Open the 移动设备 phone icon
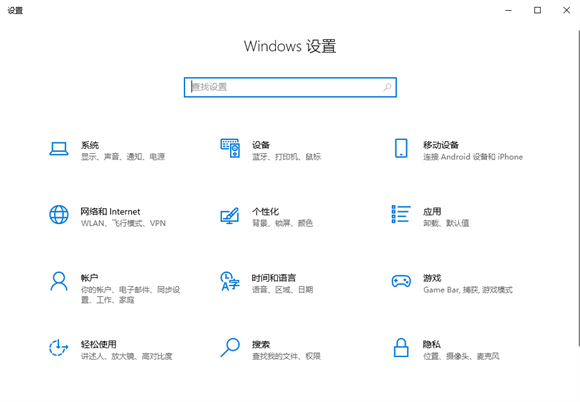Image resolution: width=580 pixels, height=402 pixels. (x=401, y=148)
